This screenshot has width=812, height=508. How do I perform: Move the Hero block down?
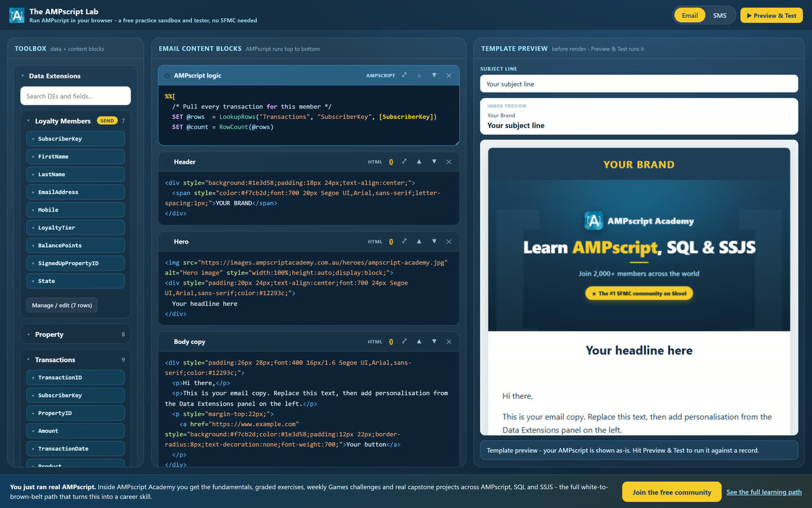pos(434,242)
